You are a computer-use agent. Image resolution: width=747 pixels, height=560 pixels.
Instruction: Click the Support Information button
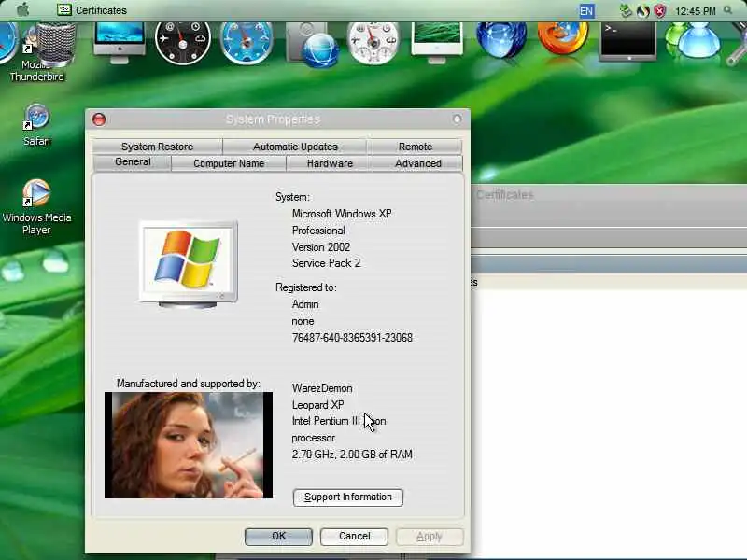coord(347,497)
